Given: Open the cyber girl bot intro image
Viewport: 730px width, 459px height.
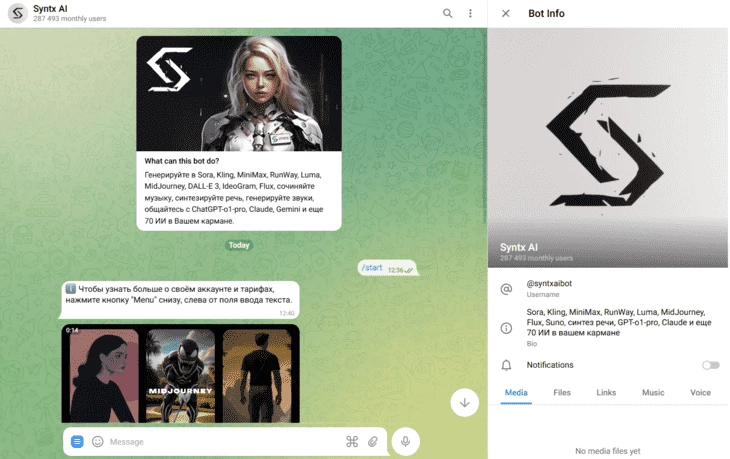Looking at the screenshot, I should (239, 94).
